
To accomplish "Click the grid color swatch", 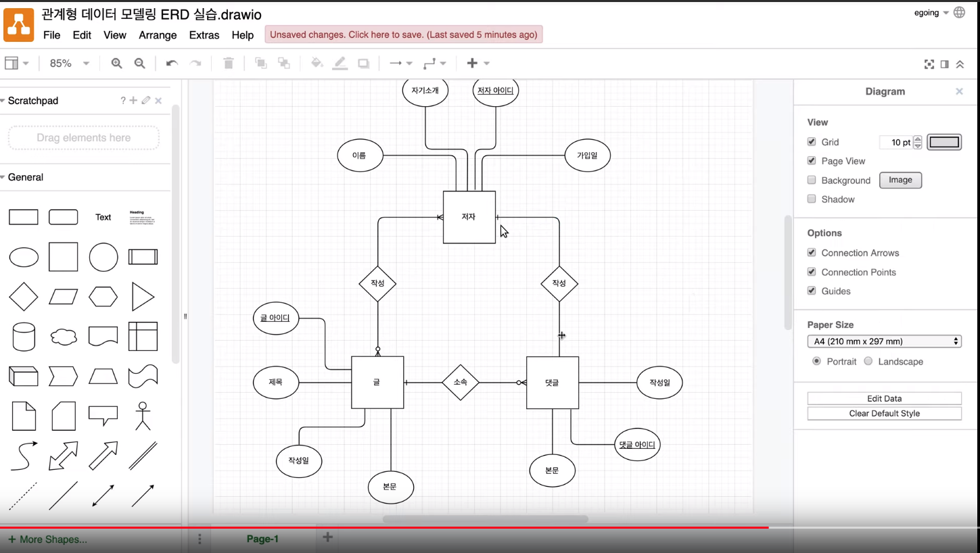I will pos(944,142).
